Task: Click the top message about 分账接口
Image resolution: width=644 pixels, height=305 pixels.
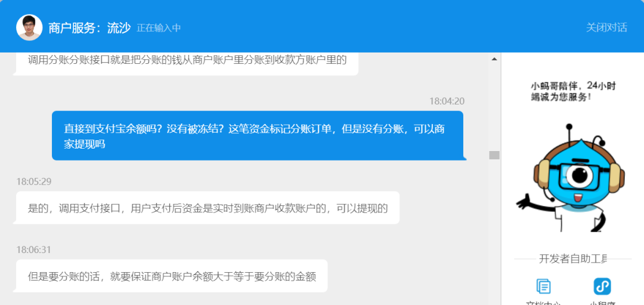Action: coord(185,63)
